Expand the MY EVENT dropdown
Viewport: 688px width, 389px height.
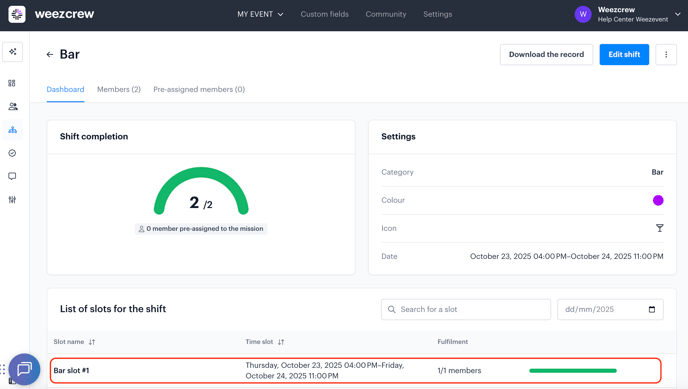260,14
